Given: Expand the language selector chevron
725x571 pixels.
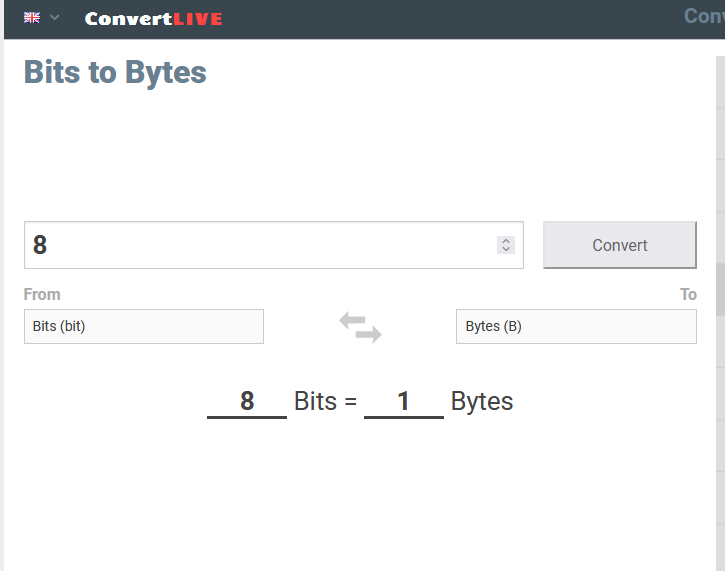Looking at the screenshot, I should (54, 18).
